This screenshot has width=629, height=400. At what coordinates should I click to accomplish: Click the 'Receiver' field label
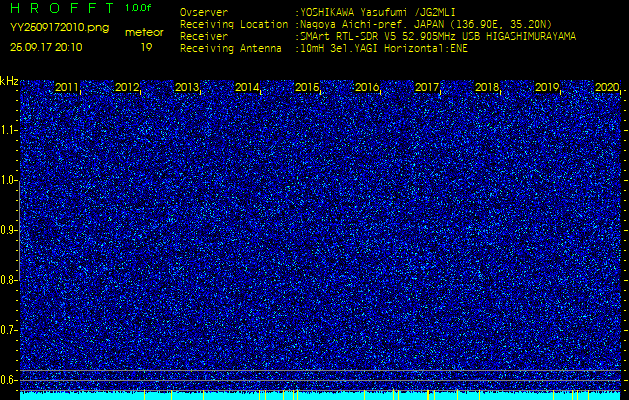(204, 37)
